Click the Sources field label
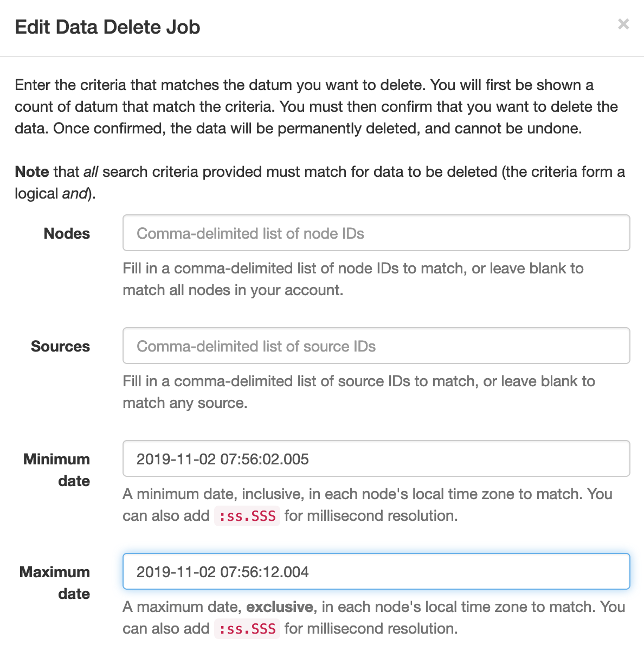The image size is (644, 651). click(x=60, y=347)
